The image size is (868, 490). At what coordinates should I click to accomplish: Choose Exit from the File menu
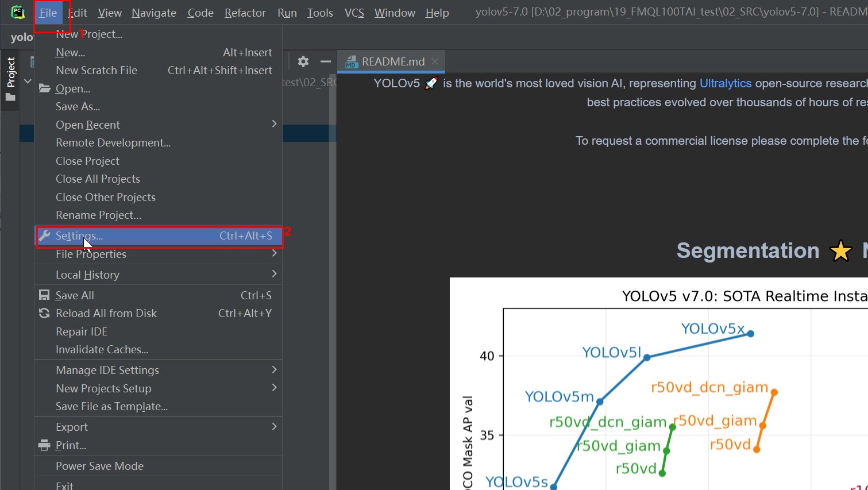pyautogui.click(x=158, y=484)
